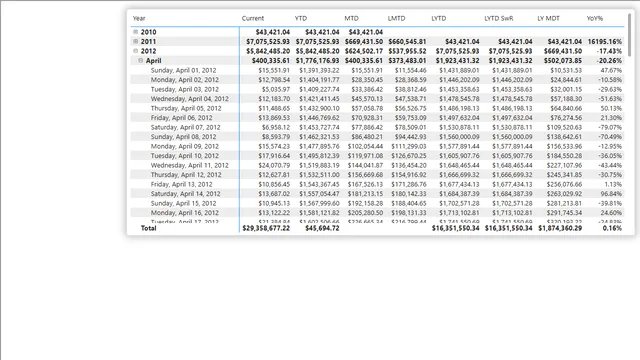Sort by the Current column header
640x360 pixels.
point(253,18)
